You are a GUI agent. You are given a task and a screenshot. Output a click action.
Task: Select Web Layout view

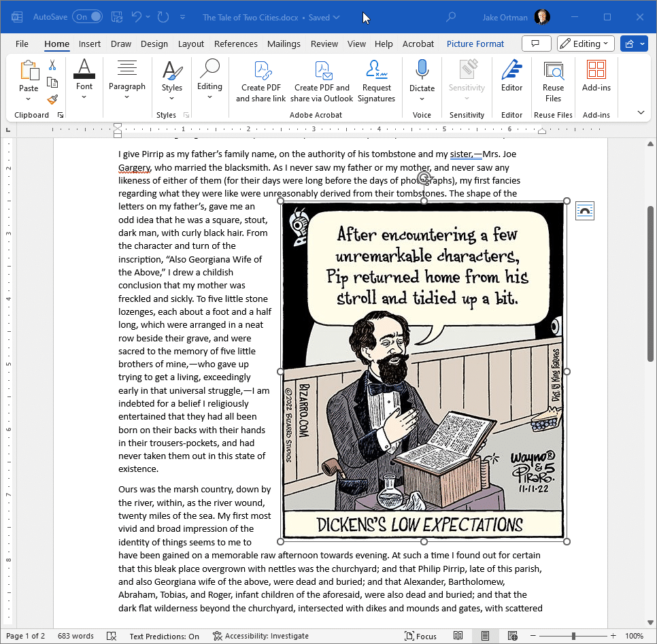[x=512, y=636]
